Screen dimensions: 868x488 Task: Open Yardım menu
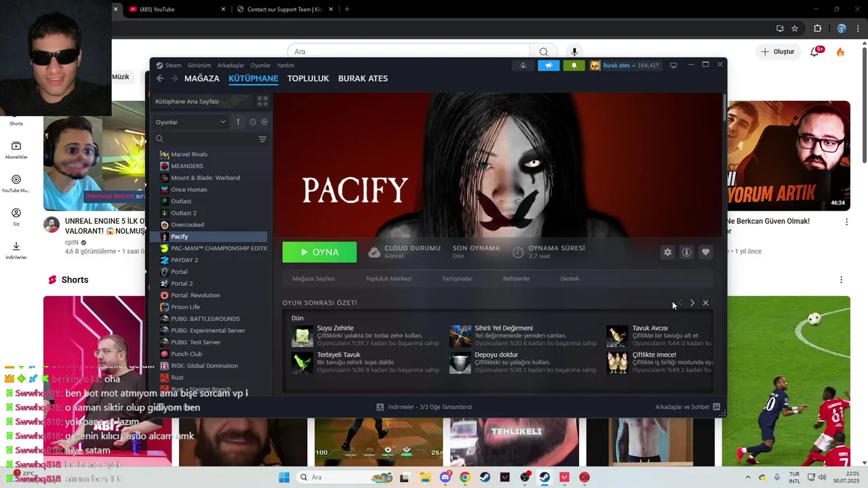(x=285, y=66)
